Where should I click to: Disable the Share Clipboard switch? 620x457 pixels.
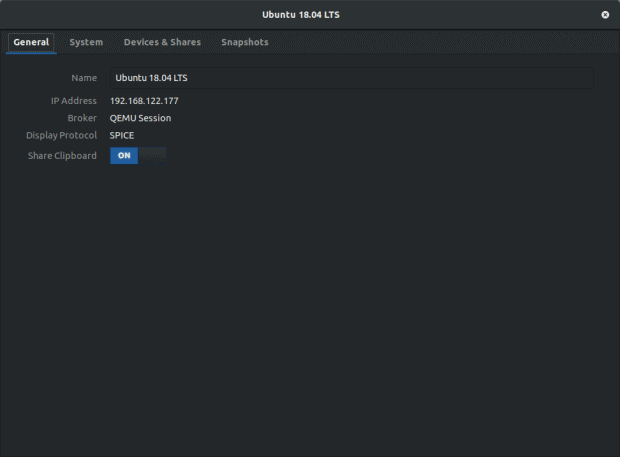[x=138, y=156]
